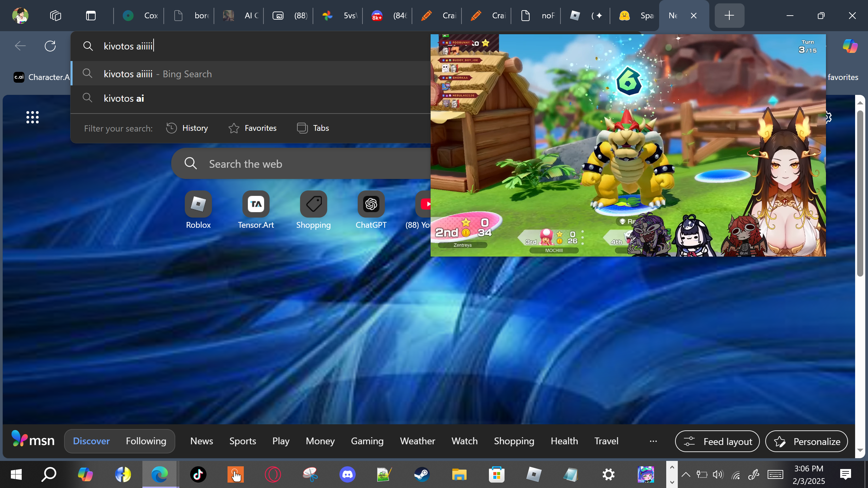Expand more MSN categories ellipsis
This screenshot has height=488, width=868.
pos(653,441)
